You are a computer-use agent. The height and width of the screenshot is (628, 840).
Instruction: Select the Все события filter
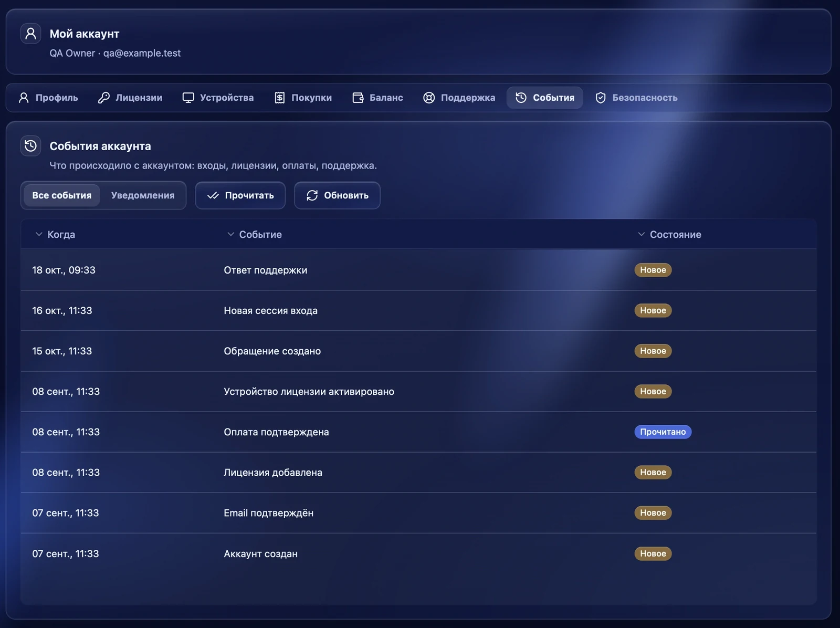62,195
